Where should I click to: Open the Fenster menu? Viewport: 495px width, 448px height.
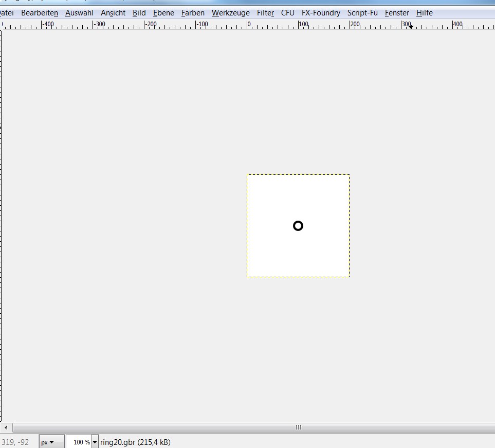[397, 13]
